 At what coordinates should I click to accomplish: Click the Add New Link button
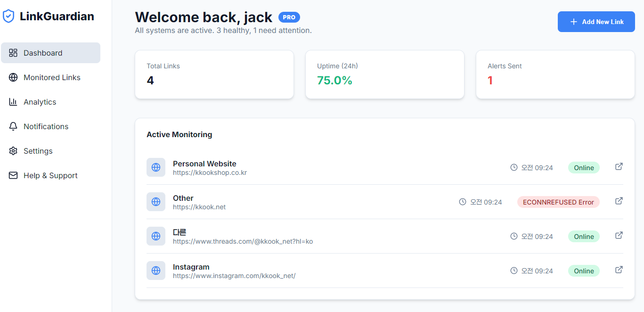[596, 21]
